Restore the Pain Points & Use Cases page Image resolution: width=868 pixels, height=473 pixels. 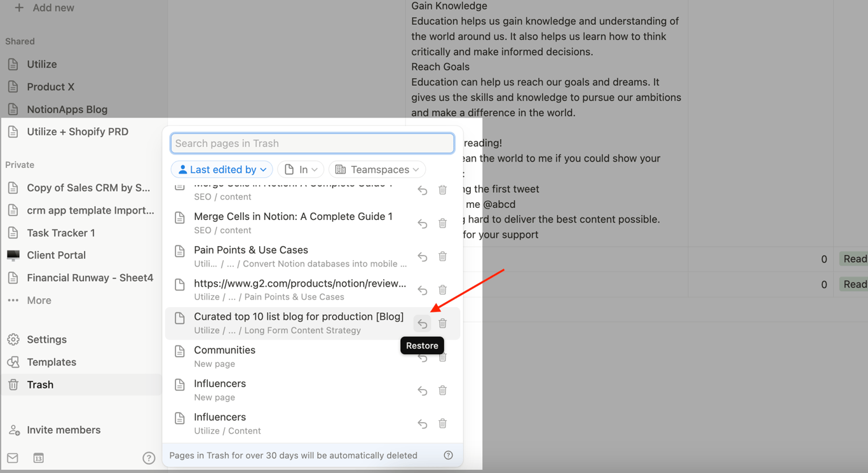[x=423, y=257]
